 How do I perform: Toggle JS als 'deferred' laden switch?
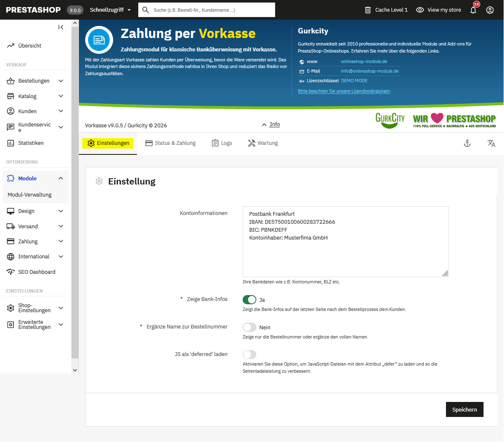[x=249, y=354]
